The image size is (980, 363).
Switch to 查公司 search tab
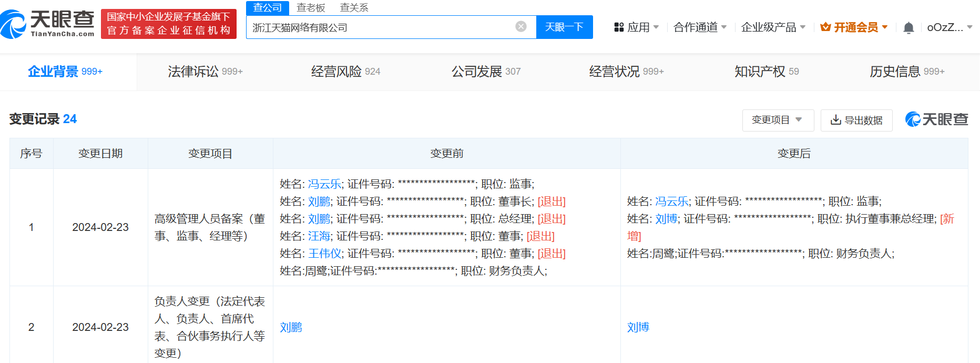pos(268,7)
